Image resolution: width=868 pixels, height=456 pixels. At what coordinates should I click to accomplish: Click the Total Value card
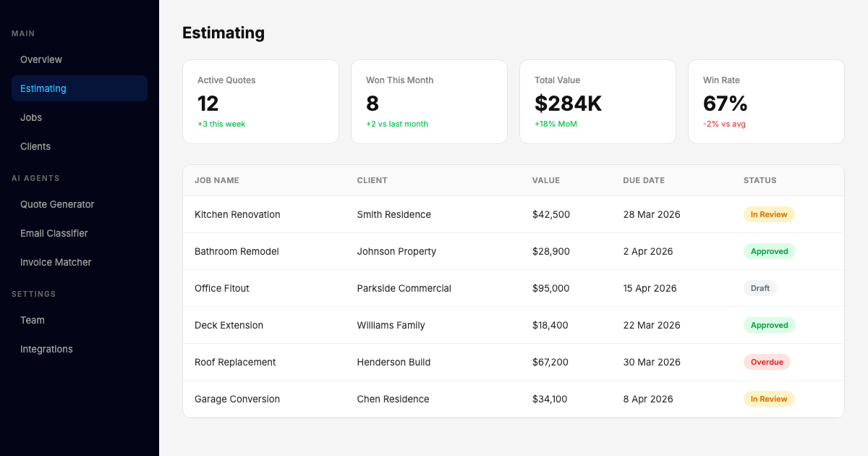(597, 101)
